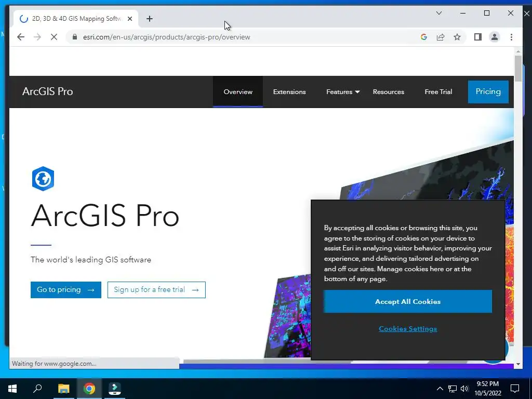Click the Go to pricing button
Viewport: 532px width, 399px height.
click(x=66, y=290)
